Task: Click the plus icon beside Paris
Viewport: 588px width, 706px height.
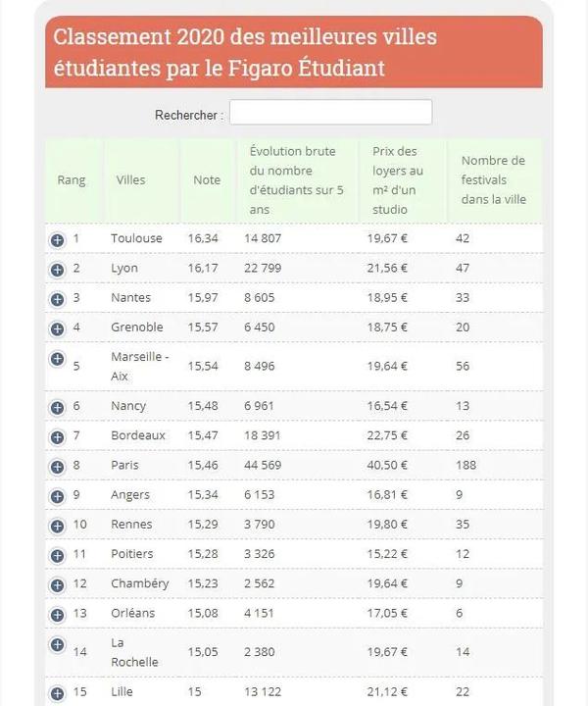Action: pos(57,465)
